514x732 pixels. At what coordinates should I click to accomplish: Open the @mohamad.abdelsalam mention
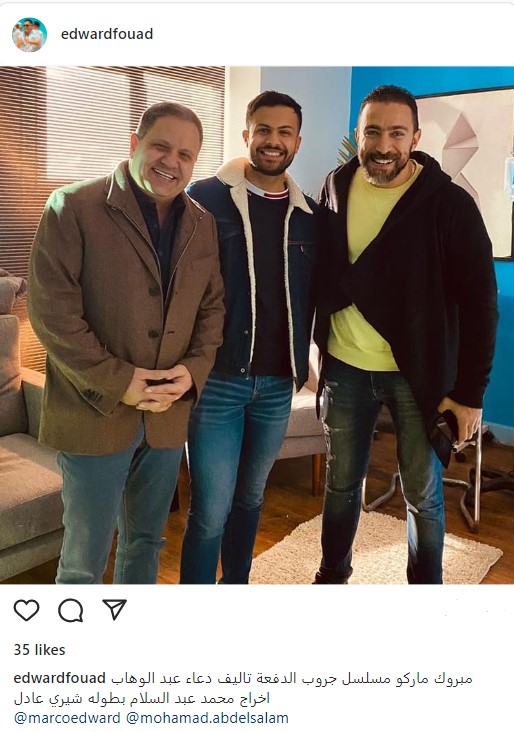click(207, 718)
